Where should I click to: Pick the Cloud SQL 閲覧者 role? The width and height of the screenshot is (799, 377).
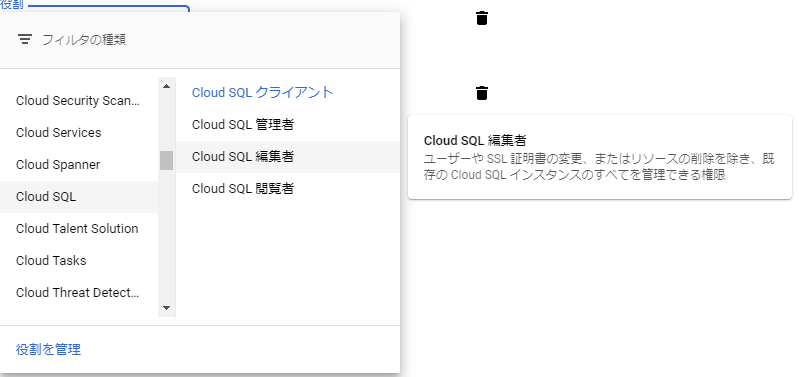coord(288,189)
